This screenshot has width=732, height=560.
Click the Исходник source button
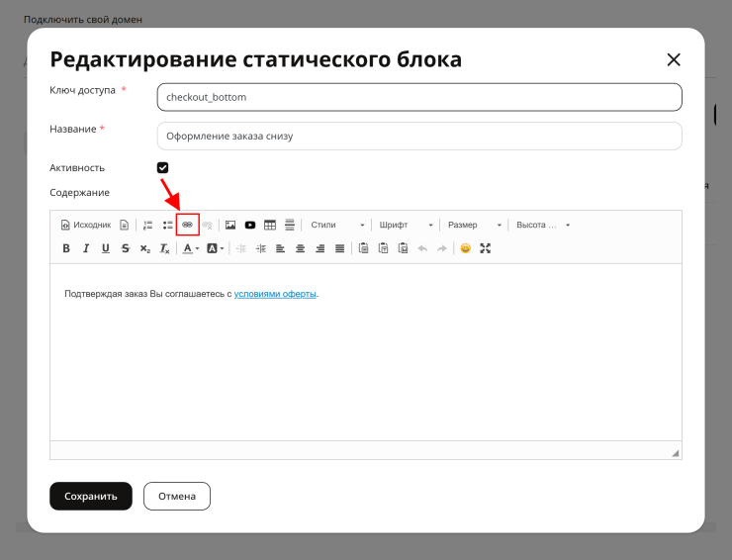coord(86,225)
